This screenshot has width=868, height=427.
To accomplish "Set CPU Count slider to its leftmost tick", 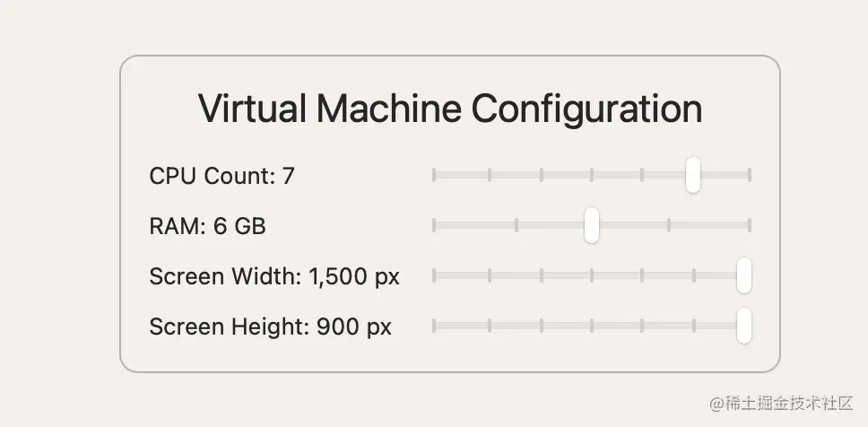I will pos(434,175).
